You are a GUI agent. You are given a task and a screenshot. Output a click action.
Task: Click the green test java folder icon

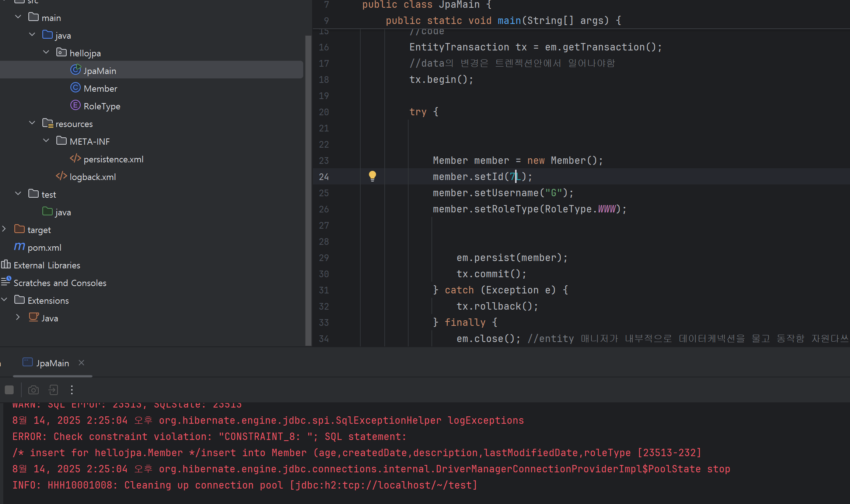click(48, 211)
